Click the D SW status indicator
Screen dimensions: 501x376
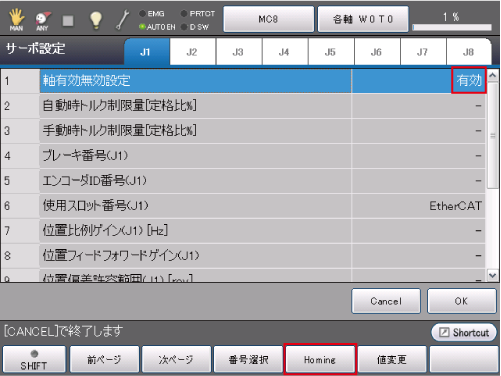[195, 27]
